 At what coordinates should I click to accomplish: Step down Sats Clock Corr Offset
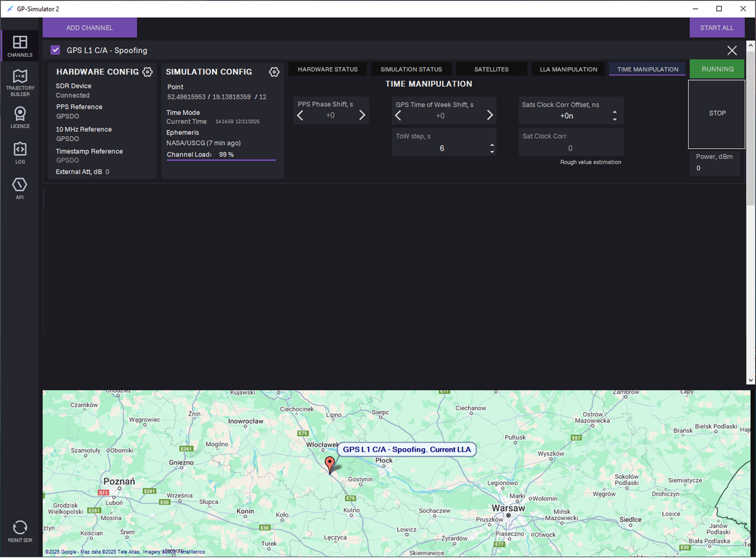[x=614, y=119]
